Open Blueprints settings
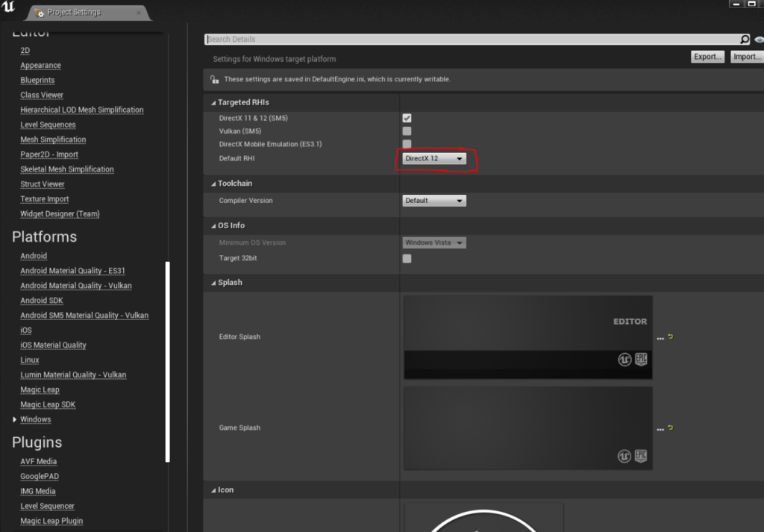This screenshot has height=532, width=764. (37, 81)
